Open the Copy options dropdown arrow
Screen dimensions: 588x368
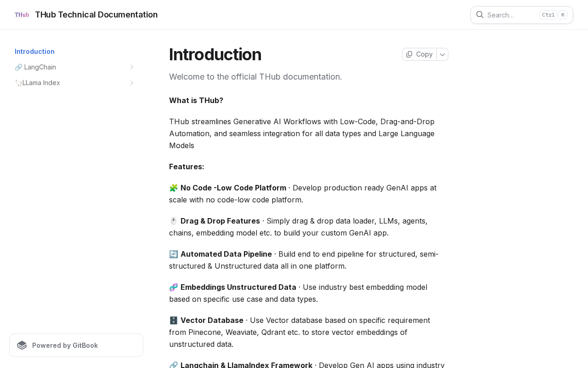click(x=442, y=54)
